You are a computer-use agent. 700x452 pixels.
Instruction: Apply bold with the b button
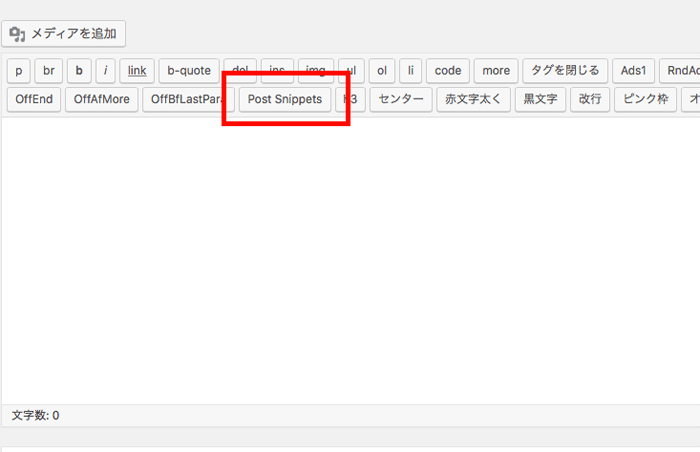coord(79,71)
